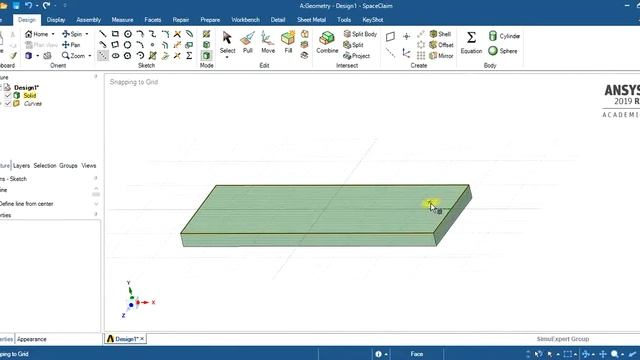
Task: Open the Appearance panel tab
Action: pyautogui.click(x=31, y=339)
